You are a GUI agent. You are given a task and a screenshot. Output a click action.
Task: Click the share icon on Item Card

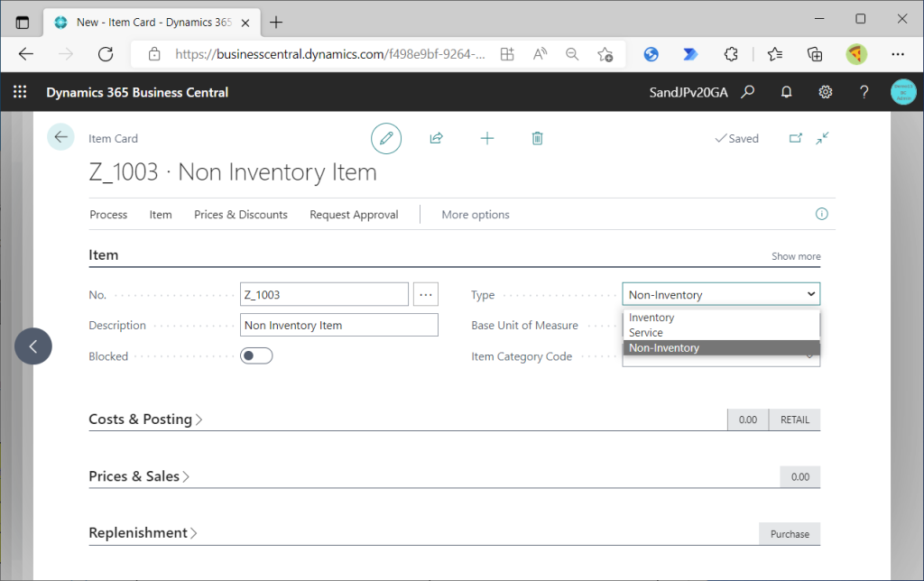tap(436, 138)
